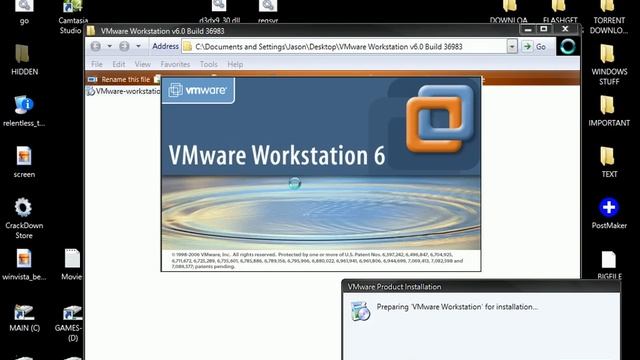
Task: Open the IMPORTANT folder
Action: click(x=607, y=105)
